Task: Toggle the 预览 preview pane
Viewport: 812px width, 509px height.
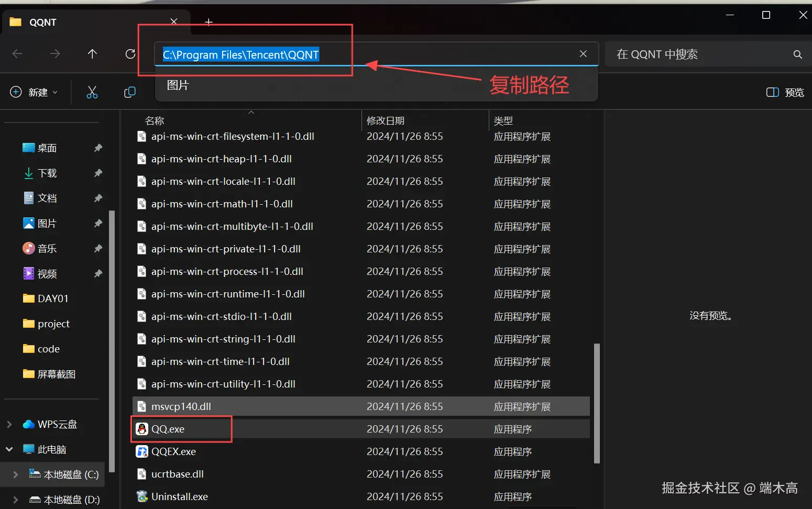Action: [785, 93]
